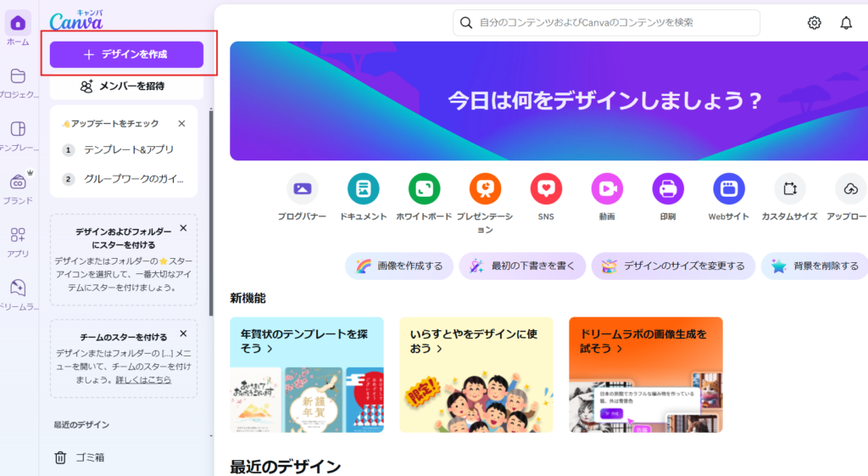Open the ブランド sidebar icon
This screenshot has width=868, height=476.
(18, 182)
